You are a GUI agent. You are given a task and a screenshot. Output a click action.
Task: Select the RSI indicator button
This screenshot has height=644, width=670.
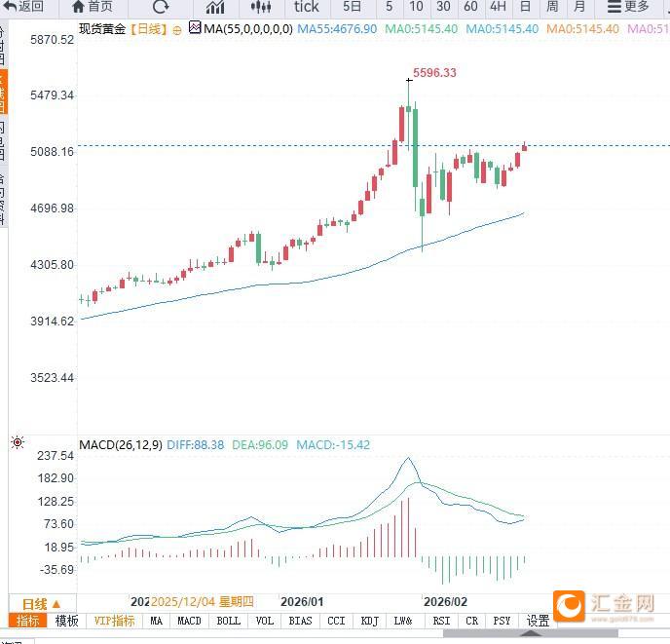442,621
